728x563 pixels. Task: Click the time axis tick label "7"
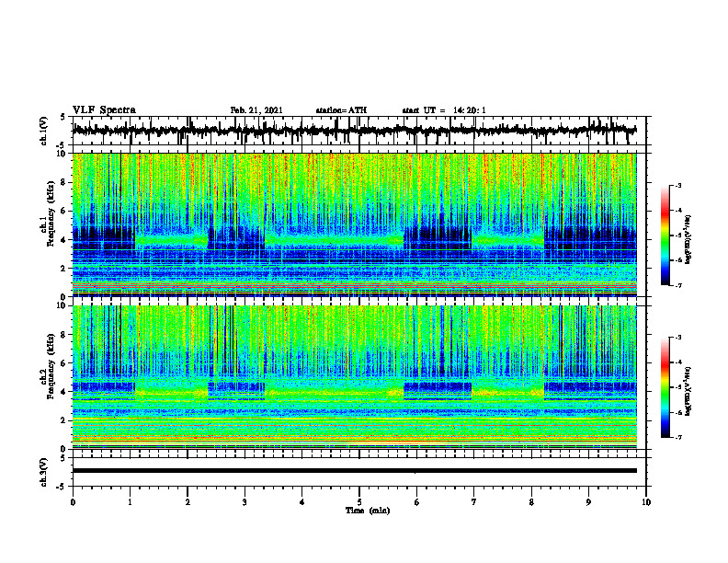474,502
